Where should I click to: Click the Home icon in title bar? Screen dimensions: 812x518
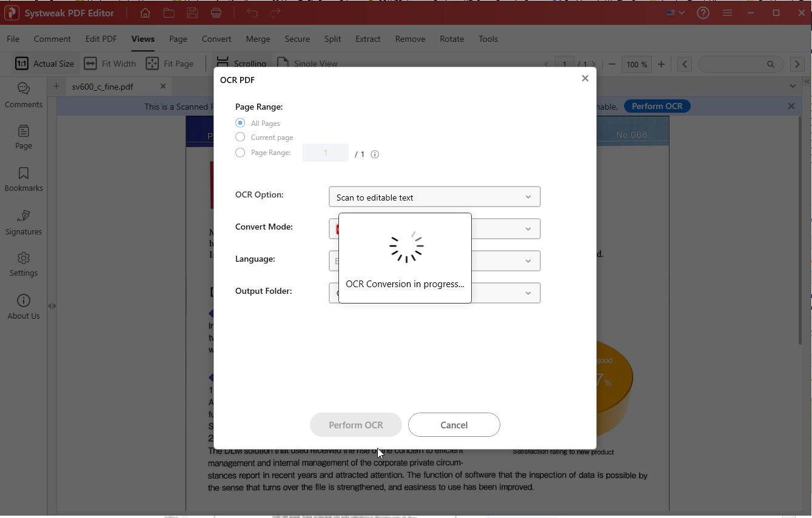(145, 13)
